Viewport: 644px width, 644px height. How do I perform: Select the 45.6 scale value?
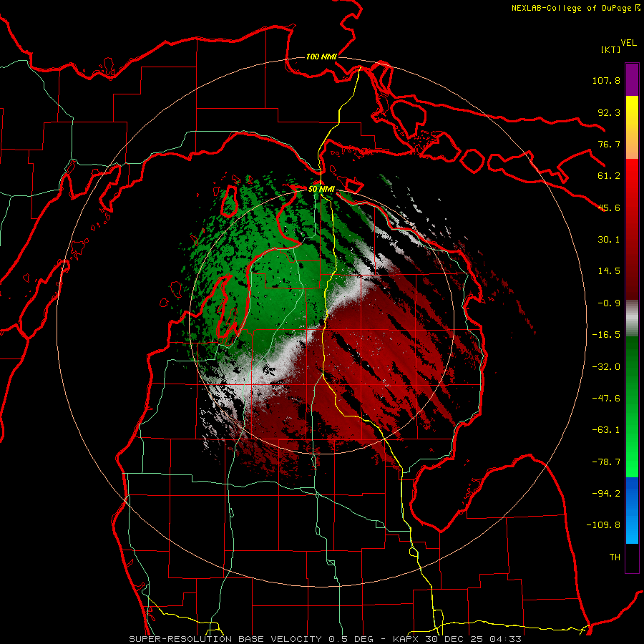609,208
